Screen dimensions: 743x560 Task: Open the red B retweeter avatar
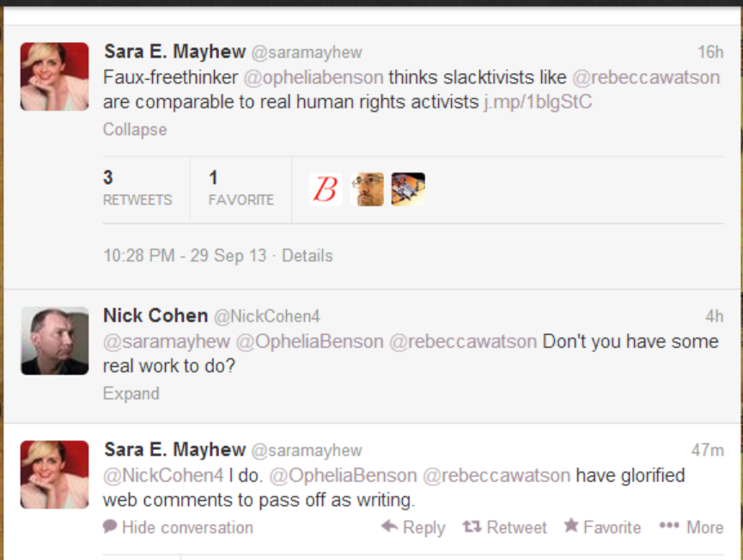point(326,190)
